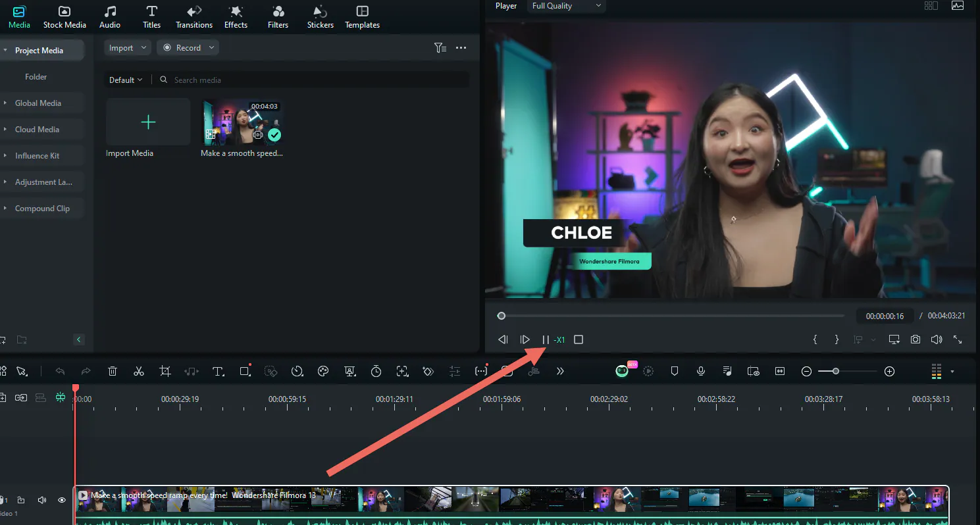Screen dimensions: 980x525
Task: Click the Search media field
Action: [313, 80]
